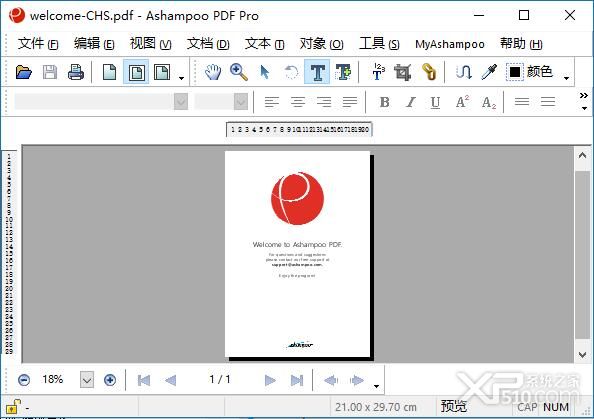The image size is (594, 419).
Task: Click the padlock security status icon
Action: click(x=13, y=406)
